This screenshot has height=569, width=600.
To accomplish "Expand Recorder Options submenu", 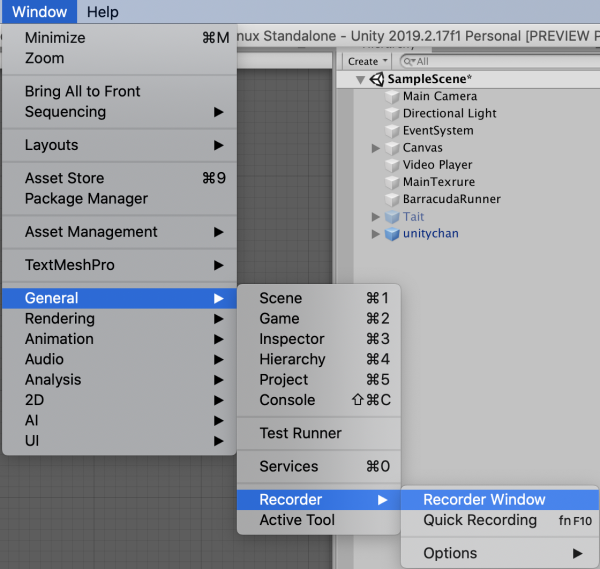I will tap(500, 553).
